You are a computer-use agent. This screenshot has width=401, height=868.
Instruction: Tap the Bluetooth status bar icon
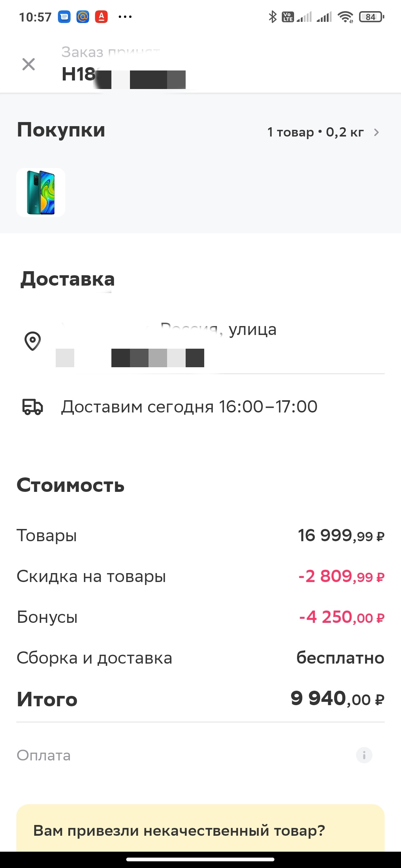click(x=273, y=17)
